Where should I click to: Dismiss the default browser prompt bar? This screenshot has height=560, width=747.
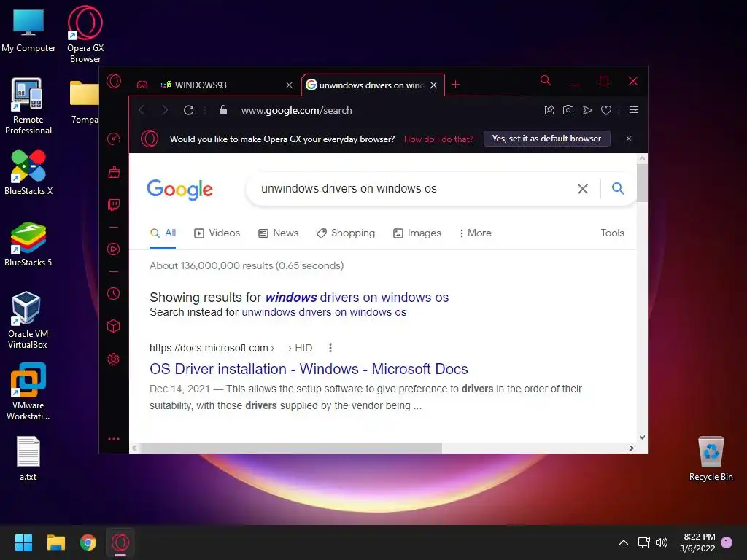628,139
